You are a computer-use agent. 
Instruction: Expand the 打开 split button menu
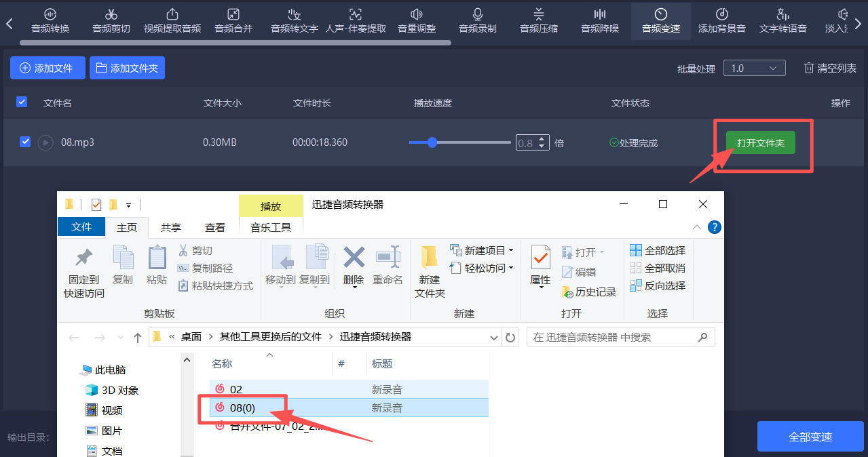[x=601, y=252]
